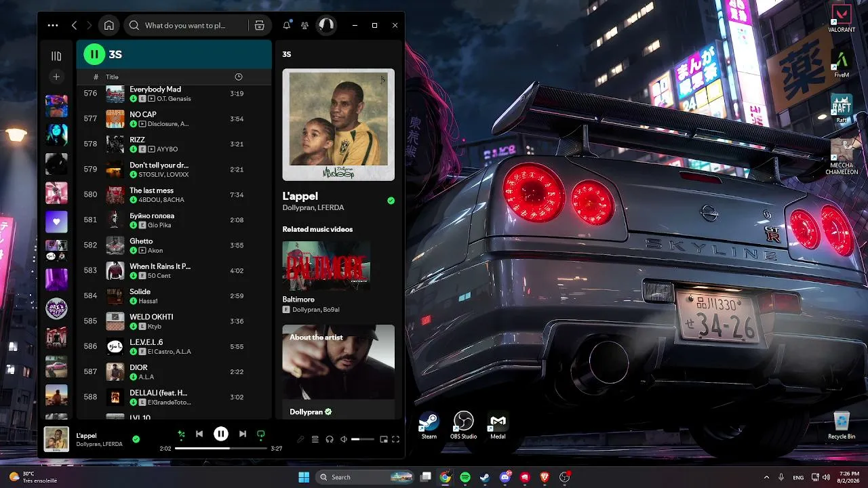Click the large L'appel album cover

point(338,125)
